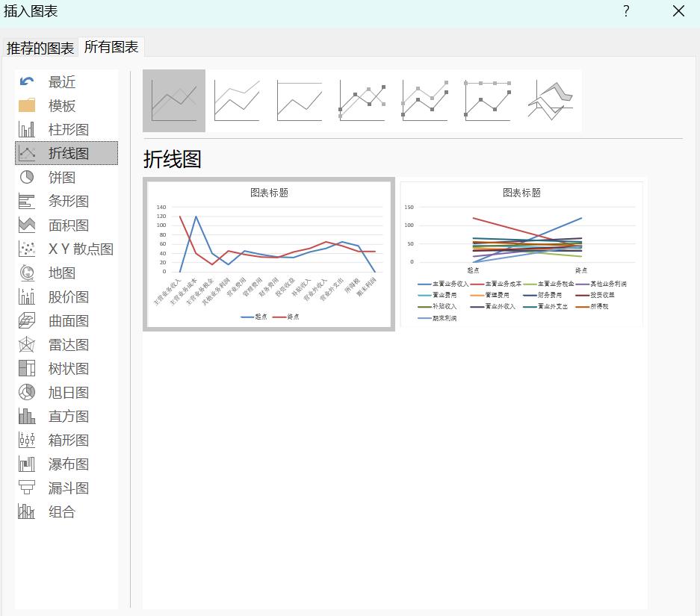Select the 100% stacked line subtype icon
The height and width of the screenshot is (616, 700).
tap(300, 100)
